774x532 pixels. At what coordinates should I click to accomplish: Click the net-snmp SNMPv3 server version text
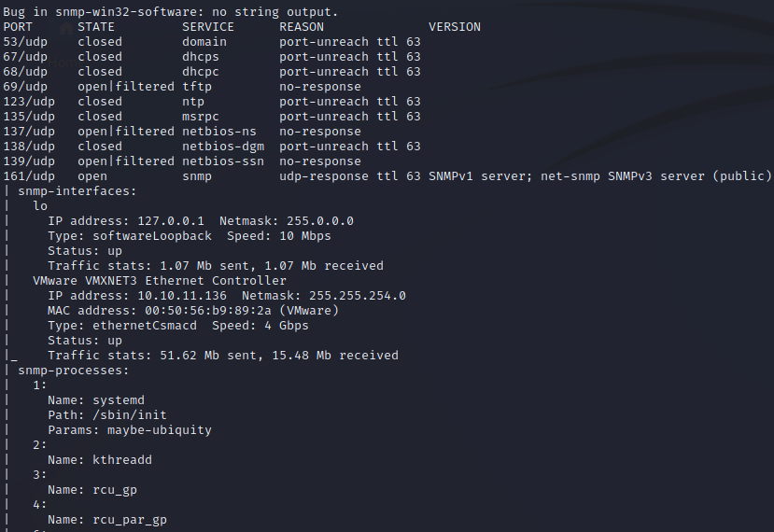click(623, 176)
